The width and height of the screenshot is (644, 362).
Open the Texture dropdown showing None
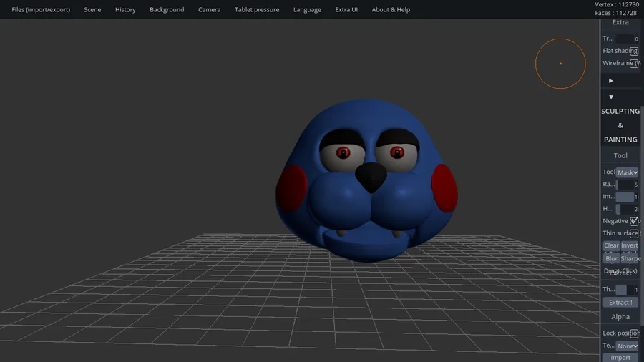point(627,346)
